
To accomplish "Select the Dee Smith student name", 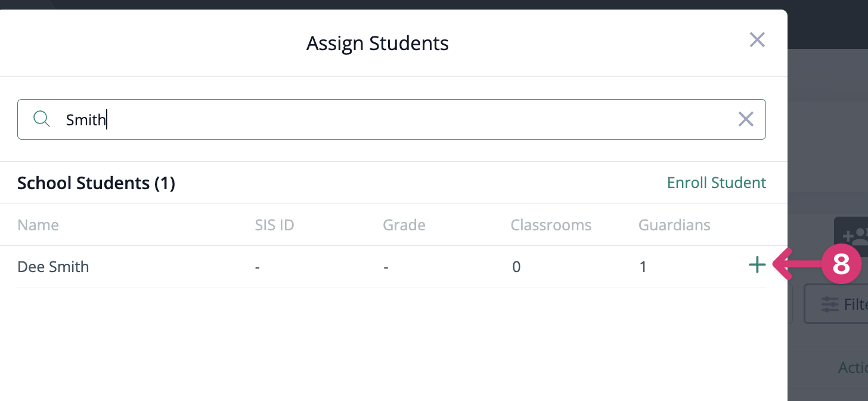I will [53, 267].
